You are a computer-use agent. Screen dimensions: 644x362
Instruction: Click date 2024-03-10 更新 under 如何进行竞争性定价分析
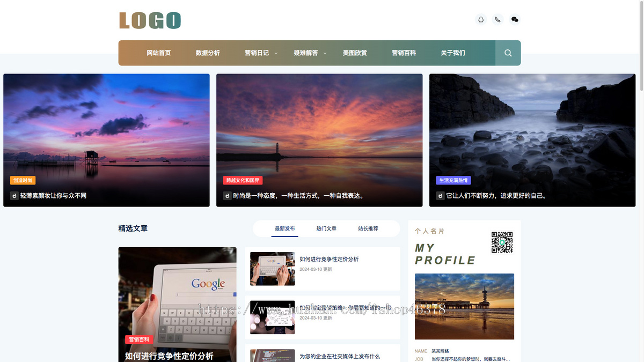[x=316, y=269]
